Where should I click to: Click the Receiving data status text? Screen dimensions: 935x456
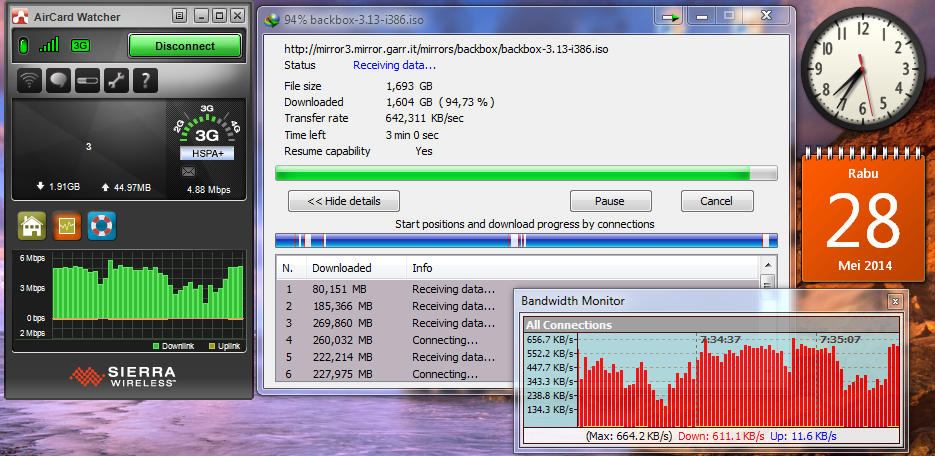click(x=394, y=65)
